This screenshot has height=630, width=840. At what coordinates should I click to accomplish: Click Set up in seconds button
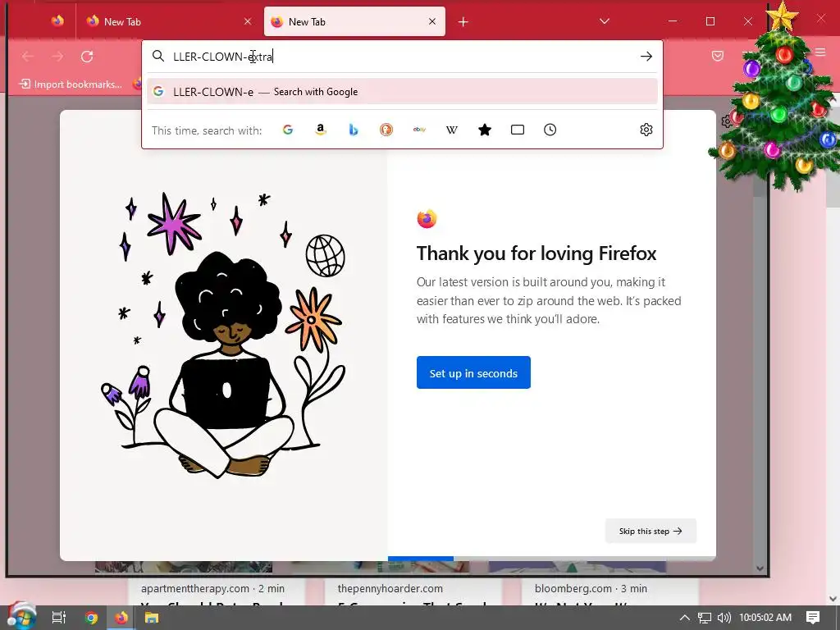coord(473,372)
